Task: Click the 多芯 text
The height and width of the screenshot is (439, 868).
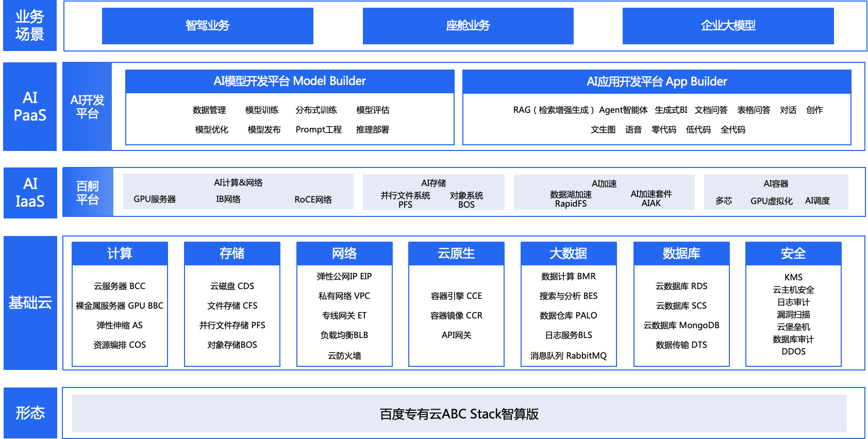Action: coord(724,201)
